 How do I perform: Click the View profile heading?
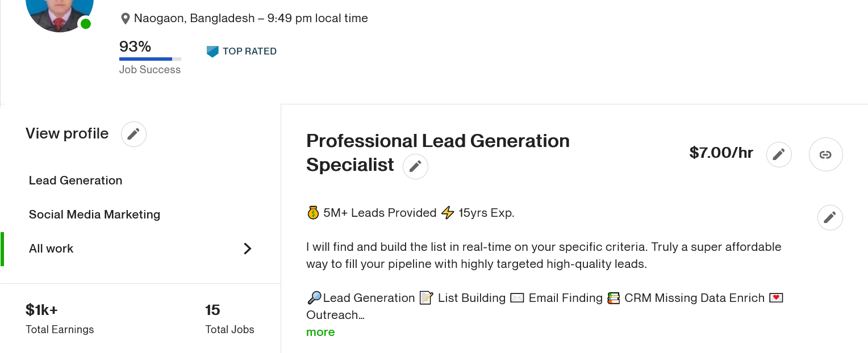pyautogui.click(x=67, y=133)
